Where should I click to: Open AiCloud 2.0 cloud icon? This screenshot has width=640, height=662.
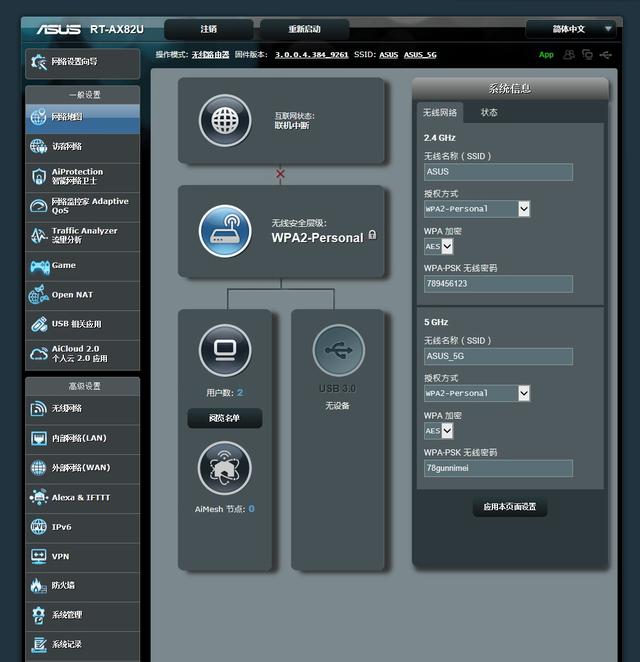tap(38, 354)
